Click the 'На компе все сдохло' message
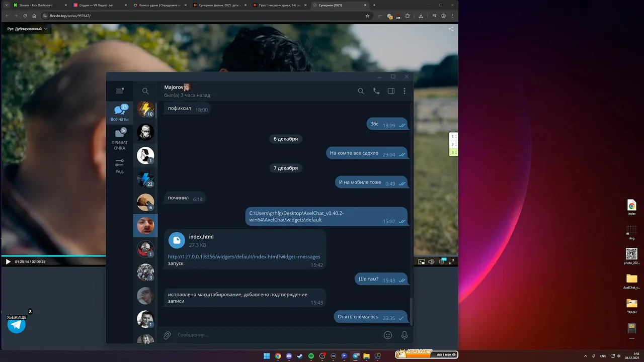 367,153
